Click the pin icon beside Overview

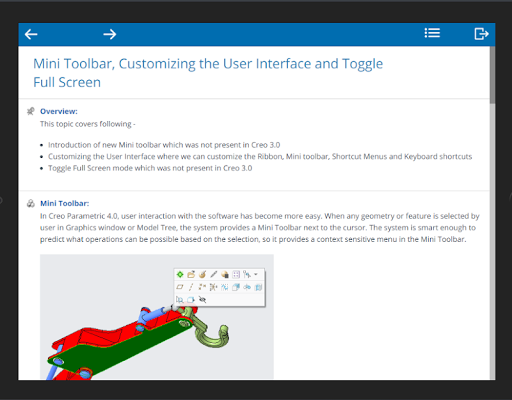[31, 111]
